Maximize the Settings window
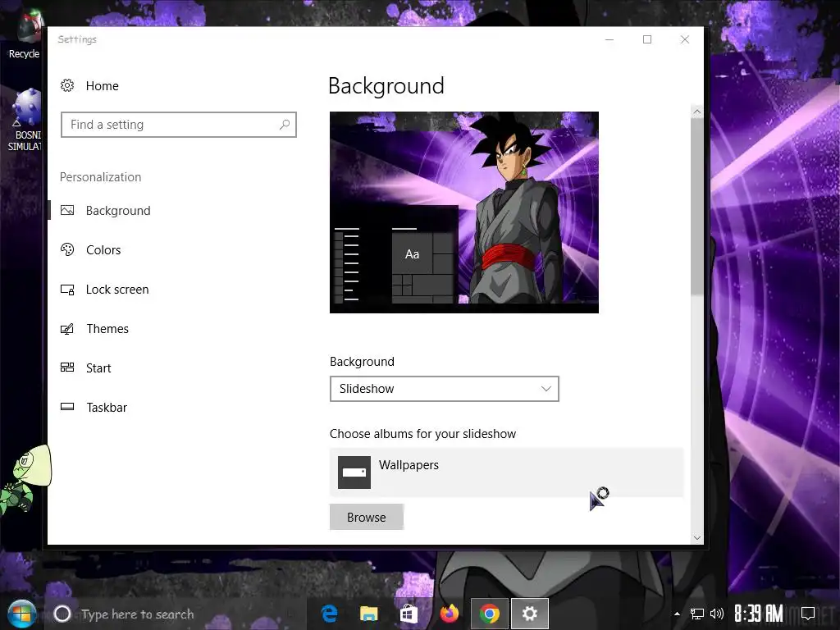This screenshot has width=840, height=630. pyautogui.click(x=647, y=39)
